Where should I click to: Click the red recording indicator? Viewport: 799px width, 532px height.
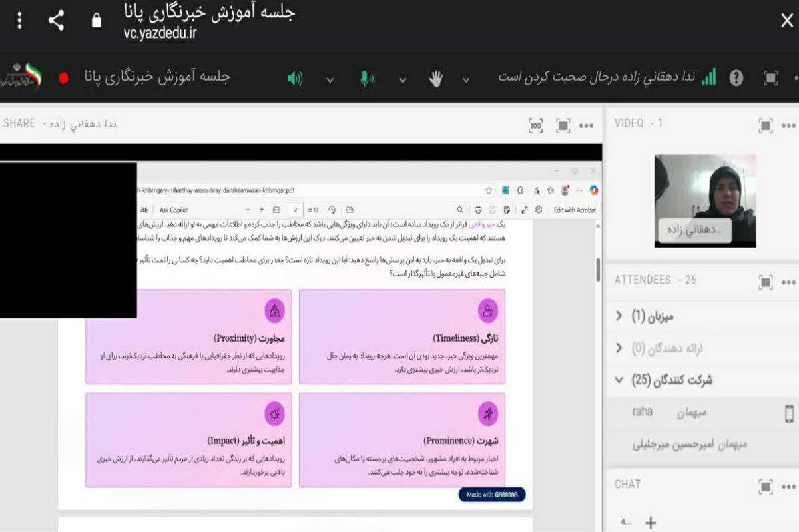[64, 78]
